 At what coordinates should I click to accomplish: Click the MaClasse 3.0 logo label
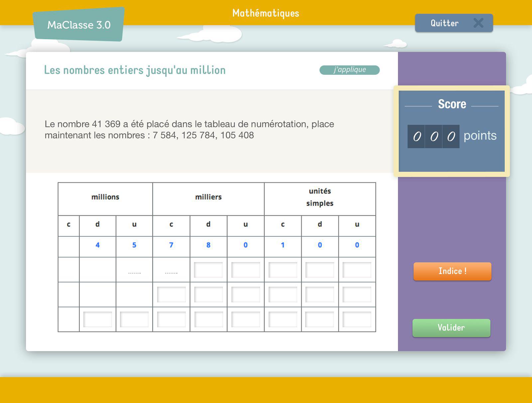(79, 25)
